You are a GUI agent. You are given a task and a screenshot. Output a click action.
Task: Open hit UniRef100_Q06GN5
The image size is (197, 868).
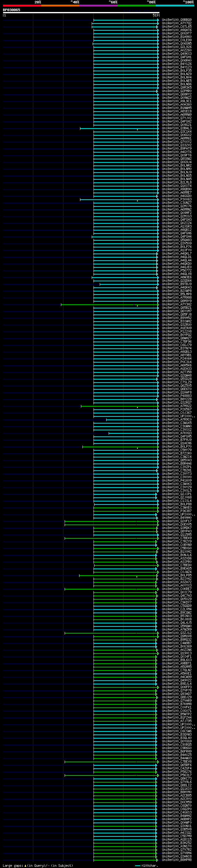point(177,43)
